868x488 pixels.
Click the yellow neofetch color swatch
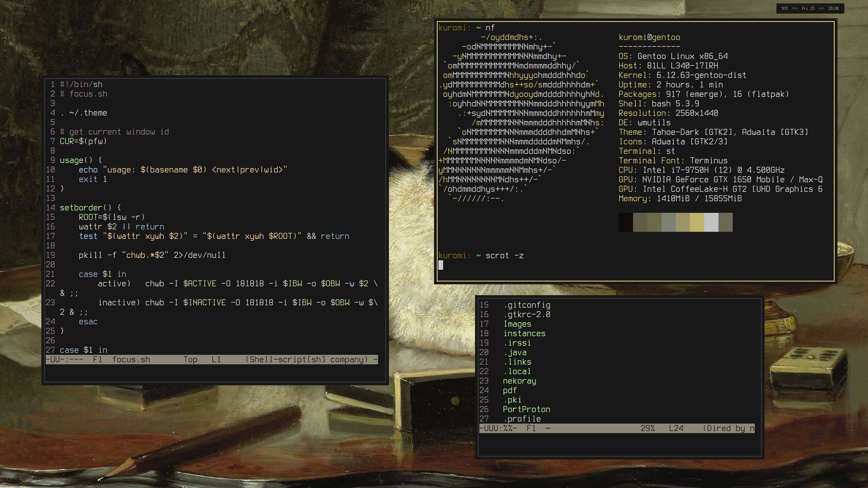tap(697, 222)
